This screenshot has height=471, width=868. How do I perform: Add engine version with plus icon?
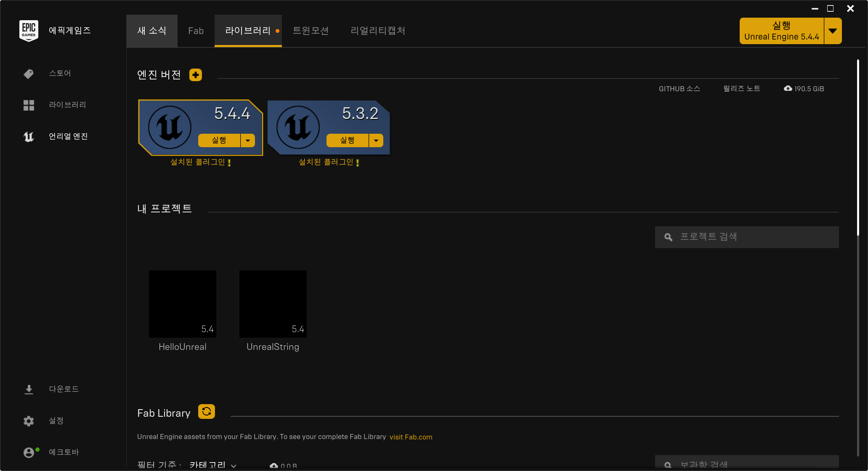coord(196,75)
